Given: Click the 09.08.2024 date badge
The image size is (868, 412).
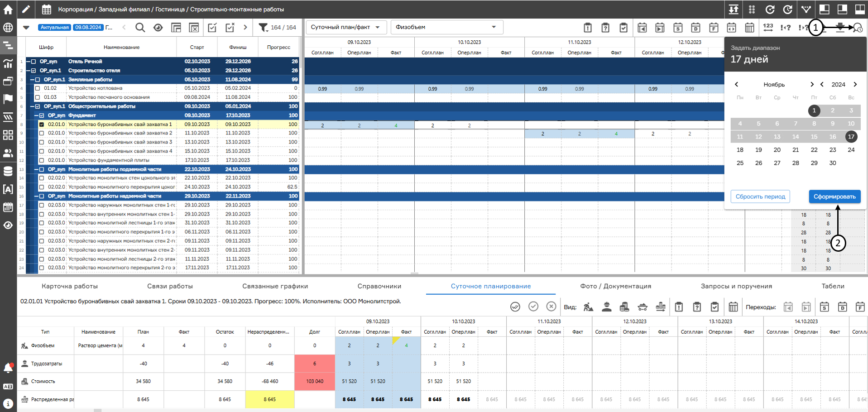Looking at the screenshot, I should 88,28.
